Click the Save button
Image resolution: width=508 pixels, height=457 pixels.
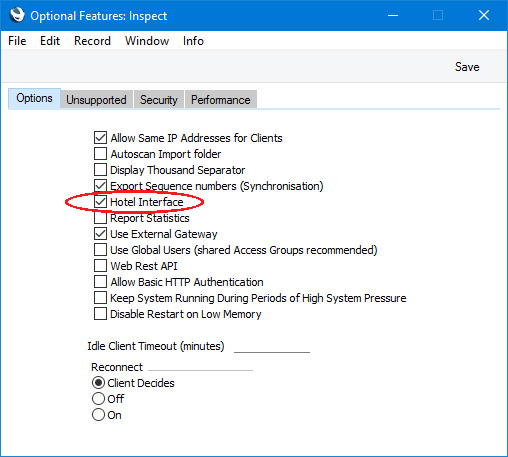click(467, 67)
